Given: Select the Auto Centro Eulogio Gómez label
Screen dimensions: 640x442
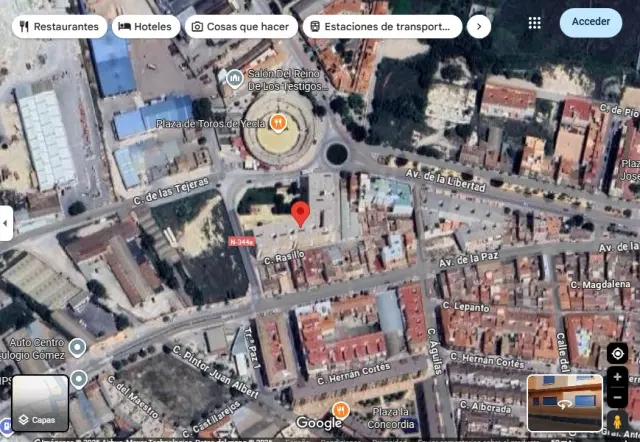Looking at the screenshot, I should point(33,349).
